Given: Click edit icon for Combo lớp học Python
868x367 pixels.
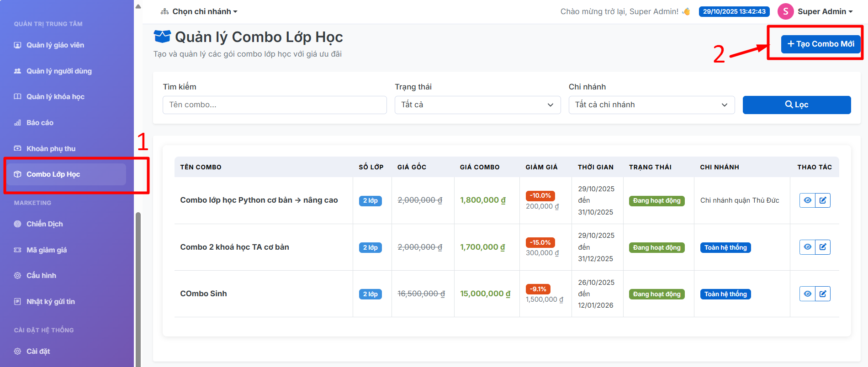Looking at the screenshot, I should pyautogui.click(x=823, y=200).
